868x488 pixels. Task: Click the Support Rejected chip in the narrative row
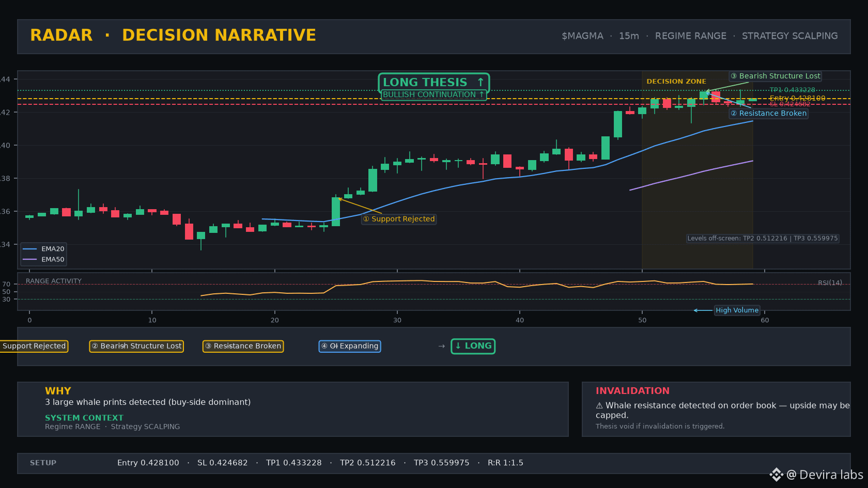pyautogui.click(x=34, y=346)
